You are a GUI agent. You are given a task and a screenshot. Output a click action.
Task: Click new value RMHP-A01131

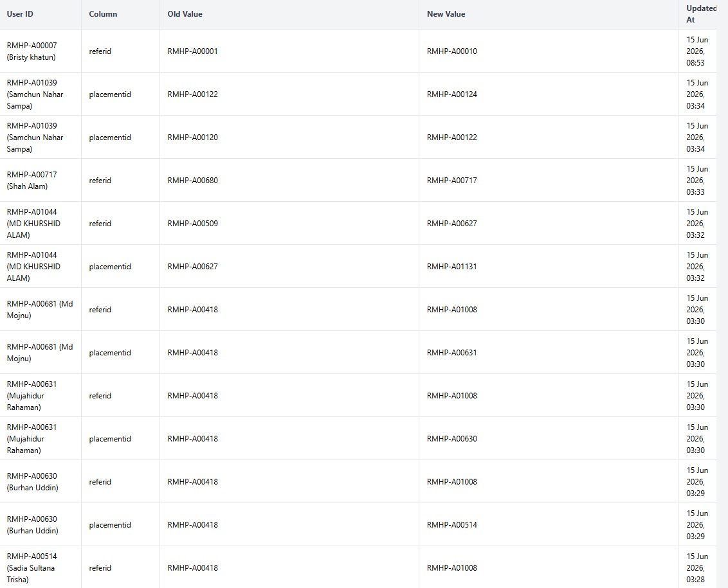point(451,267)
